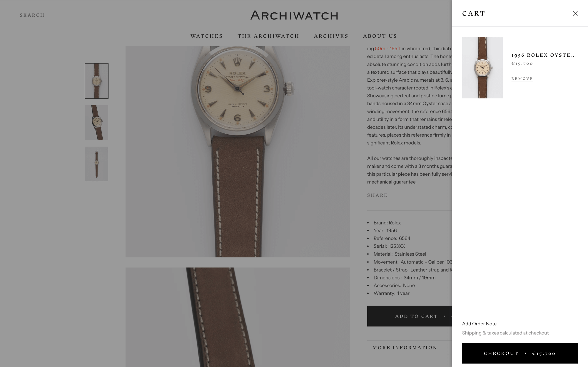
Task: Select the third full-length watch thumbnail
Action: pos(96,164)
